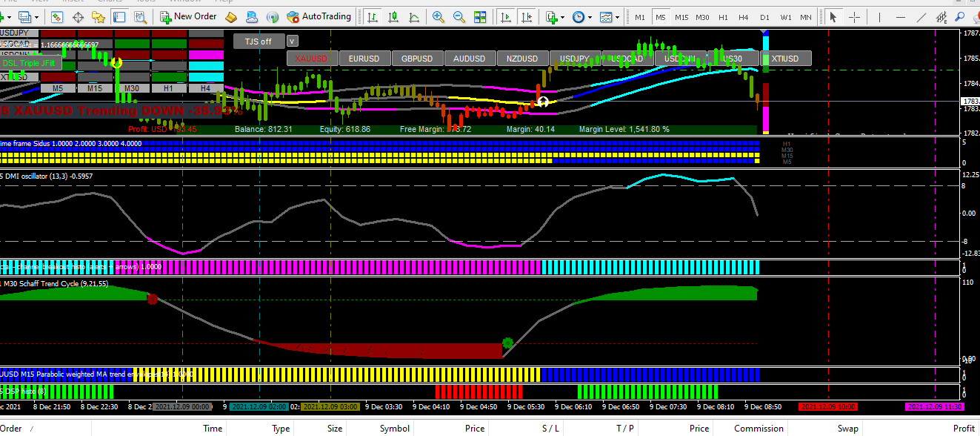
Task: Toggle AutoTrading on the toolbar
Action: [319, 16]
